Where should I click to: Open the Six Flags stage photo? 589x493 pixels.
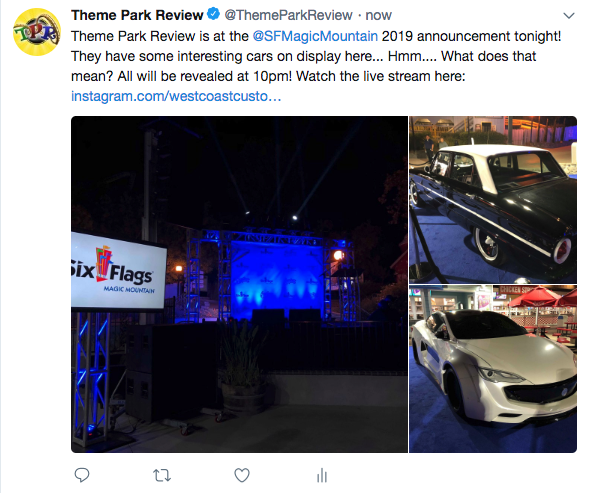[x=239, y=284]
